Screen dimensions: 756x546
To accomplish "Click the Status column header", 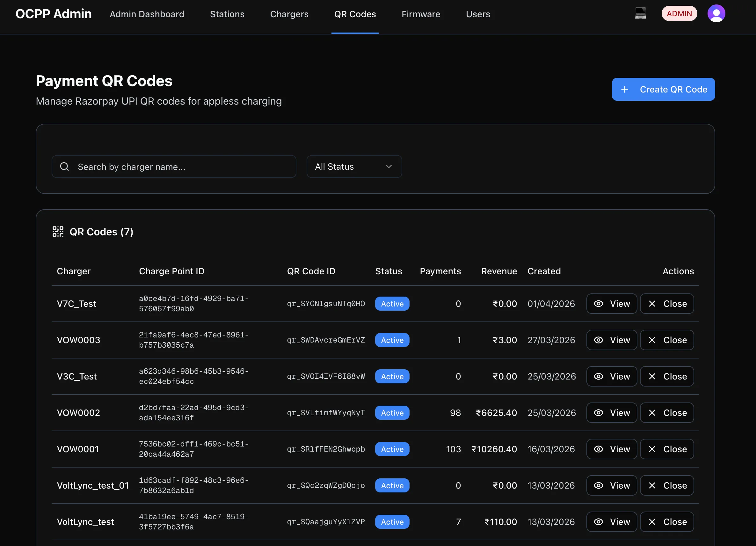I will (x=389, y=271).
